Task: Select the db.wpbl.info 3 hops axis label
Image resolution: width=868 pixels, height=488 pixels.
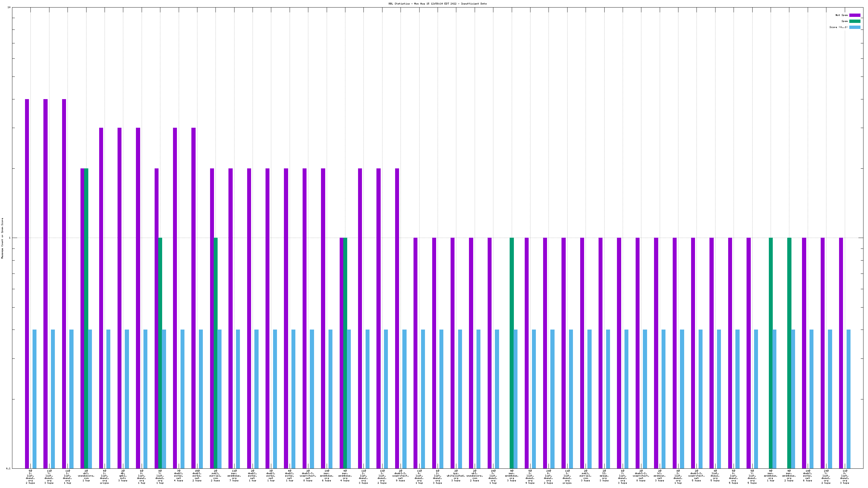Action: coord(123,476)
